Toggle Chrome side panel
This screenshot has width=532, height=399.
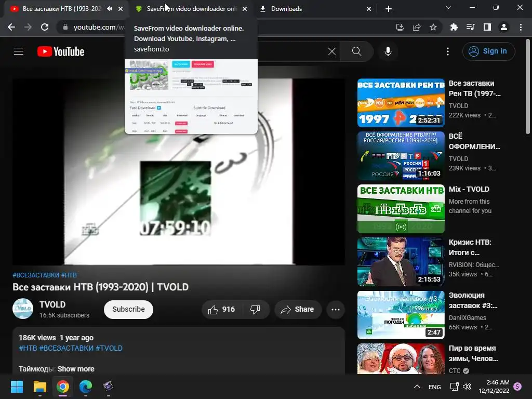tap(487, 27)
